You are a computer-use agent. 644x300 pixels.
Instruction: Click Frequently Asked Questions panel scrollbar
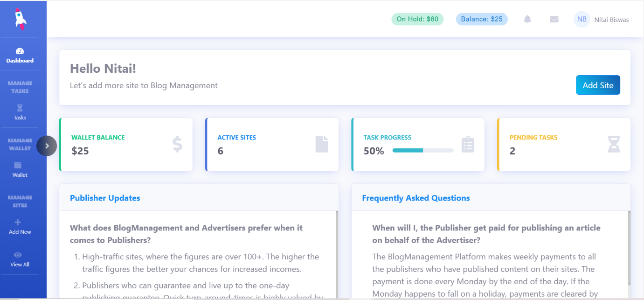(x=629, y=247)
